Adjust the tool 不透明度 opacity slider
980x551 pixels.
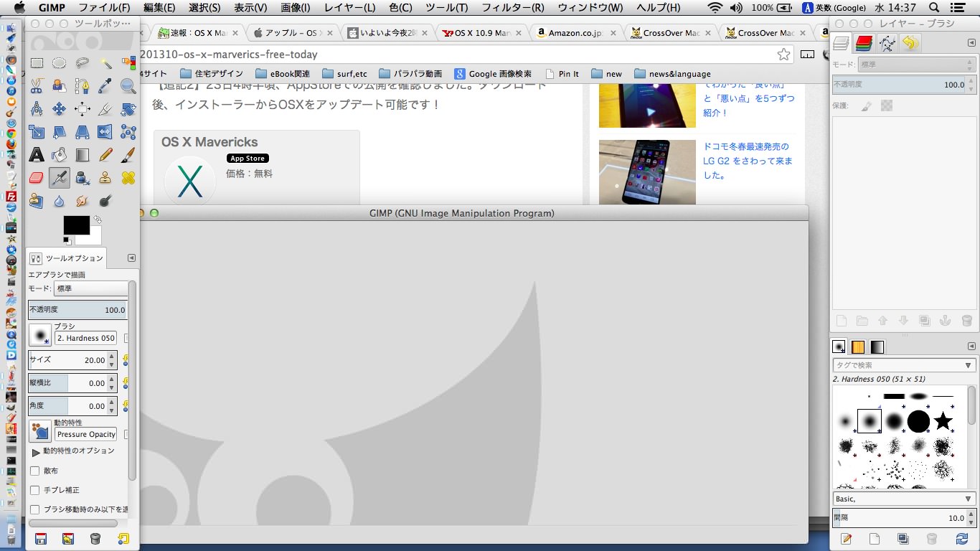[x=77, y=310]
